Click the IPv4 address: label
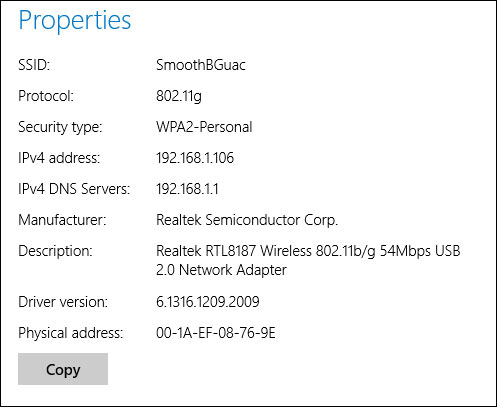Screen dimensions: 497x407 coord(59,158)
